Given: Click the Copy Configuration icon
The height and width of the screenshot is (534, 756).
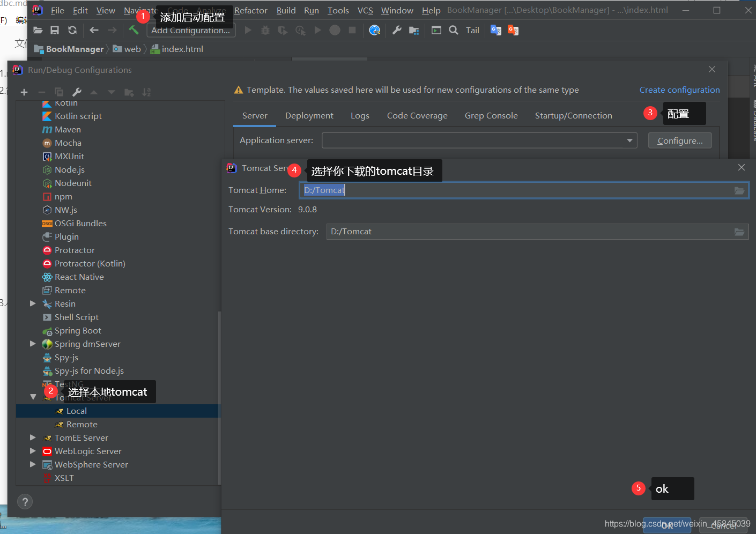Looking at the screenshot, I should point(59,92).
